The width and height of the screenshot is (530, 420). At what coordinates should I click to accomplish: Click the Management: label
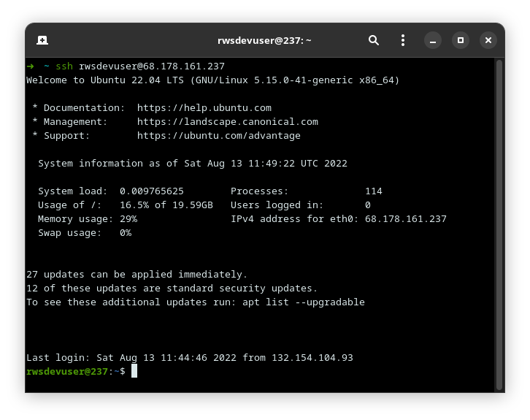click(75, 122)
